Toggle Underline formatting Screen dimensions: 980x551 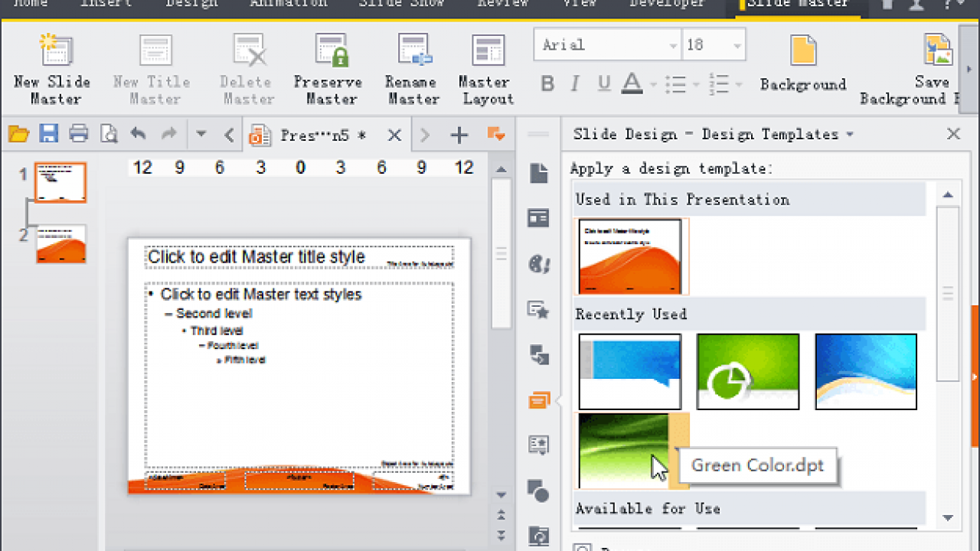pos(604,83)
